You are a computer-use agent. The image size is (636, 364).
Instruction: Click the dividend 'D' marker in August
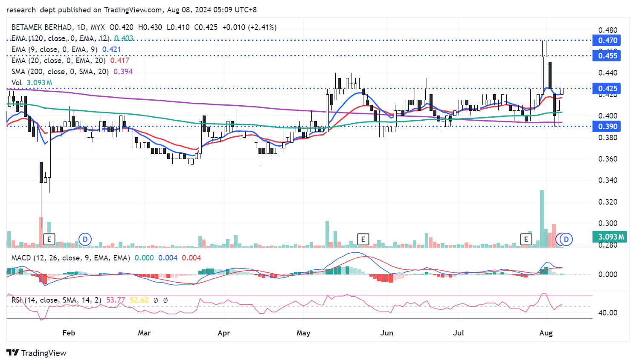[566, 239]
